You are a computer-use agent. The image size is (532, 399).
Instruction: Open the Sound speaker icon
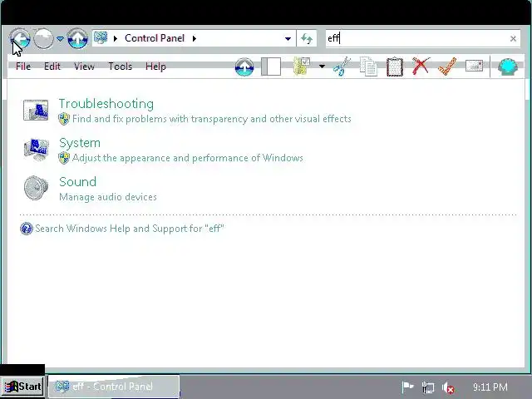click(x=36, y=188)
